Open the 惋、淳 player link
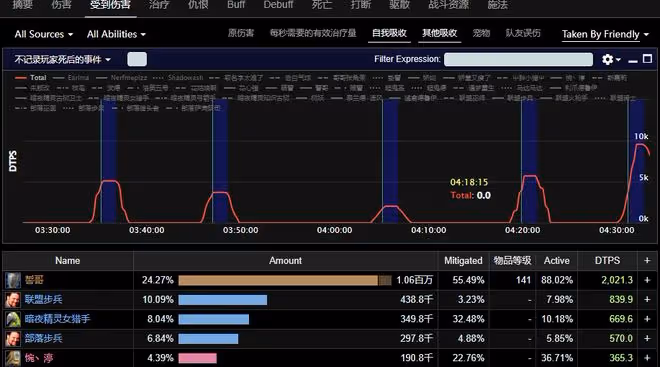The image size is (660, 367). click(39, 358)
